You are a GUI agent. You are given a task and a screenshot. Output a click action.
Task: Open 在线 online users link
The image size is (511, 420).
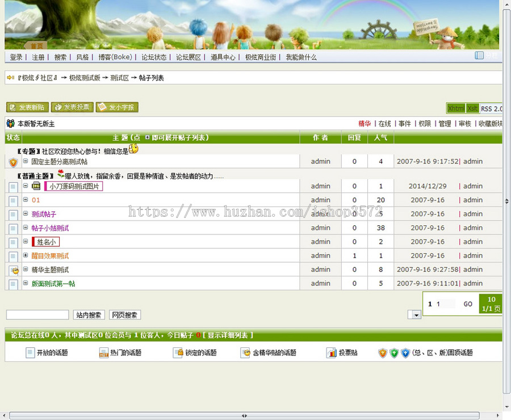pos(384,124)
